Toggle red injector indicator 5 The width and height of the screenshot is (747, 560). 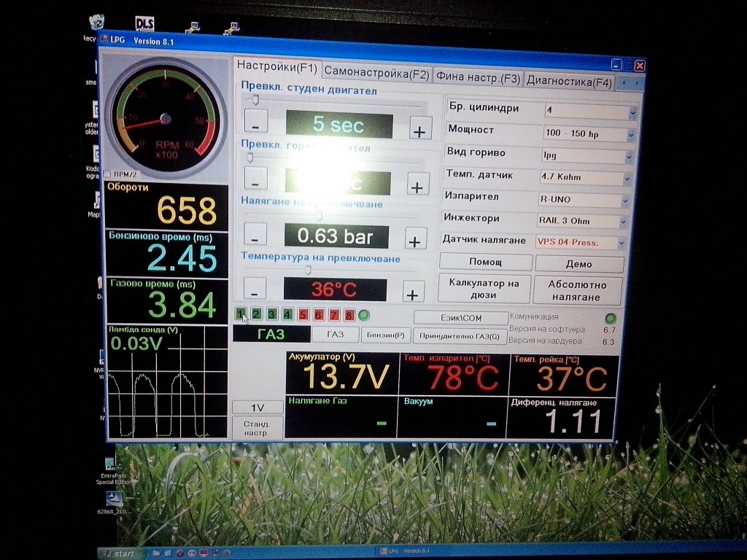click(x=303, y=314)
